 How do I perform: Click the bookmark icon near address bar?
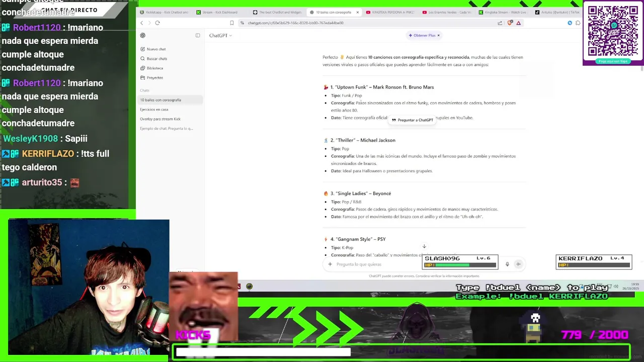pyautogui.click(x=231, y=23)
